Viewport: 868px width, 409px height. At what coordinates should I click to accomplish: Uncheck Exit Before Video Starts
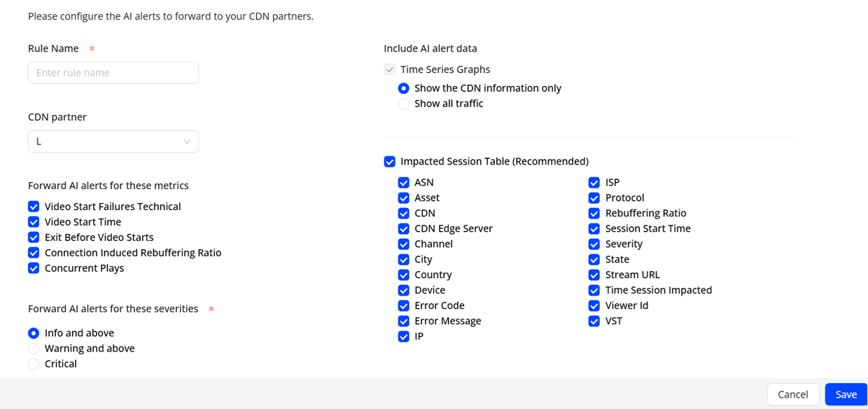(x=34, y=237)
